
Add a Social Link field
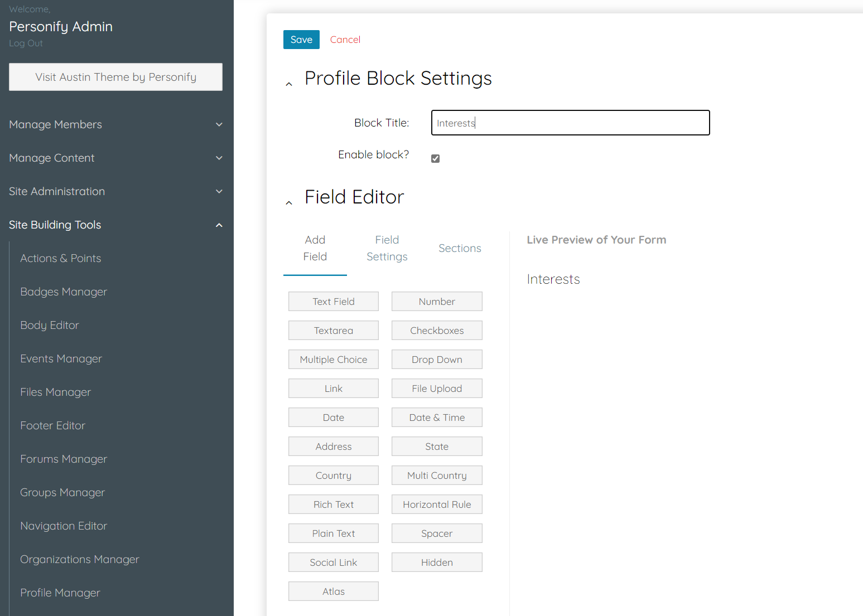334,562
